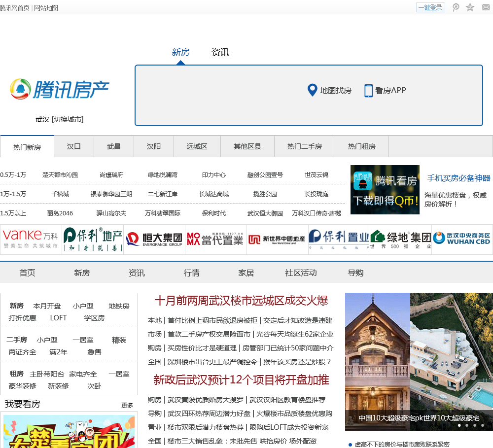Switch to the 资讯 search tab

(x=220, y=52)
